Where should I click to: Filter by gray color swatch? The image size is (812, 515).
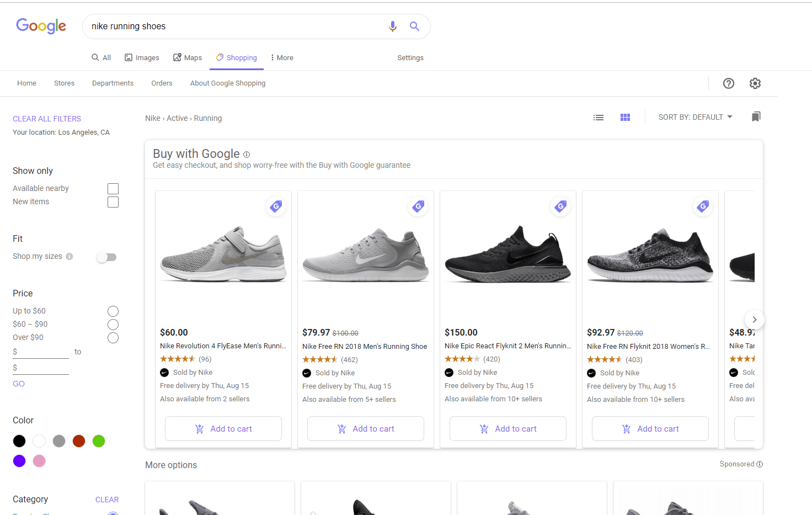click(59, 441)
